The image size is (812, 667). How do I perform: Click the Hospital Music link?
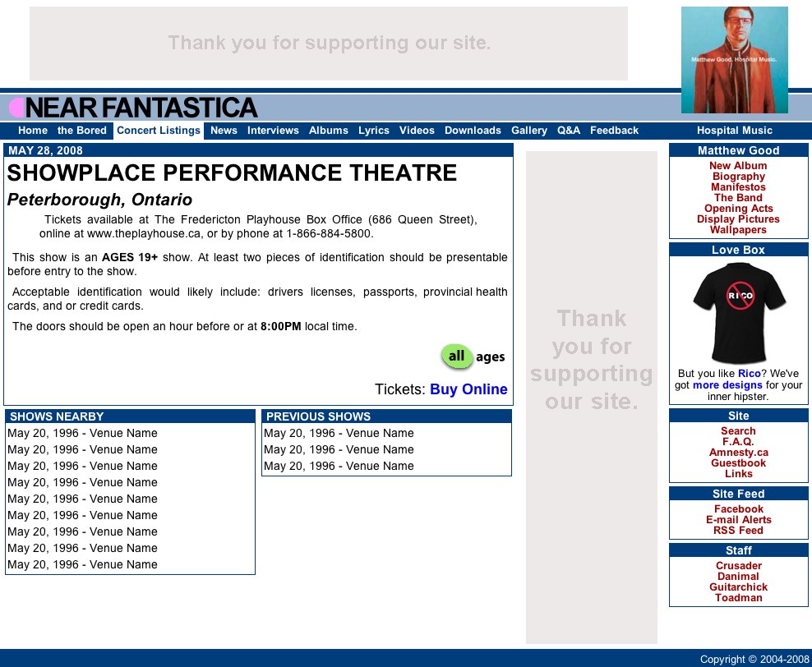pyautogui.click(x=734, y=131)
